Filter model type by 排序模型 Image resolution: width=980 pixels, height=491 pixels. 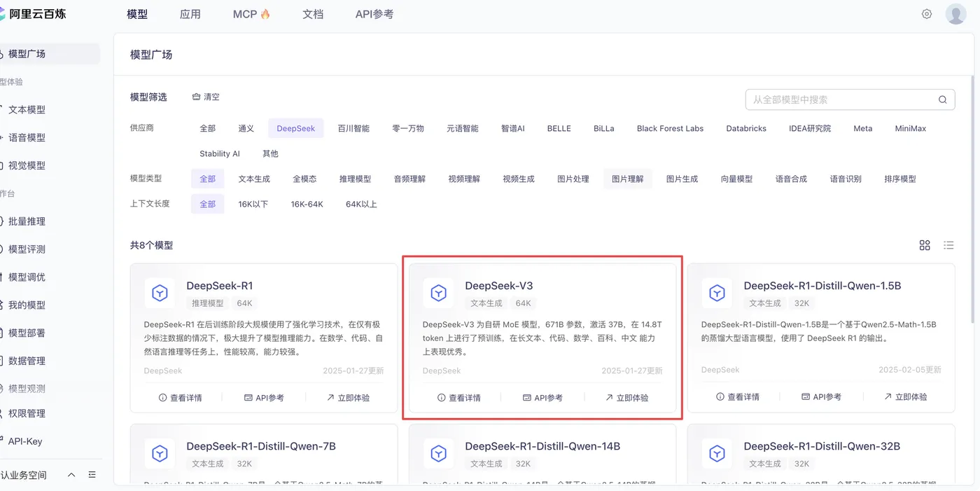point(900,179)
